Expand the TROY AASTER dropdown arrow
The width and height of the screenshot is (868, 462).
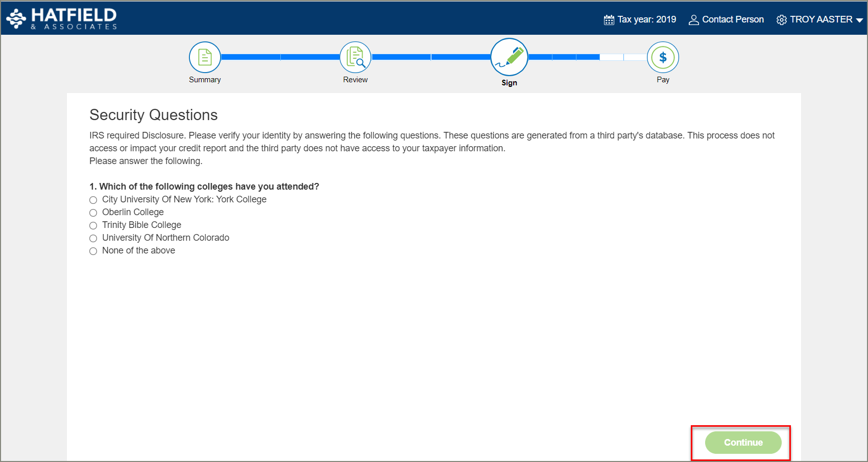point(859,20)
